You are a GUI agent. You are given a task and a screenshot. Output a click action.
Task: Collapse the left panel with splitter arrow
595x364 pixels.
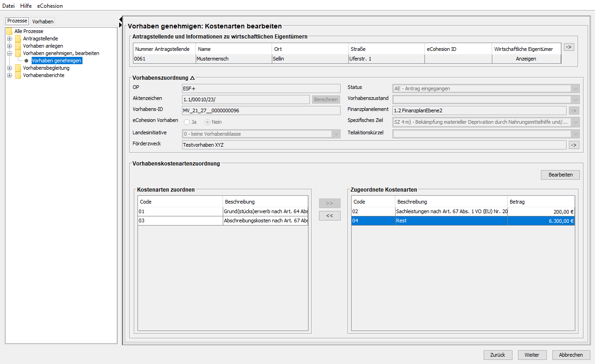[121, 19]
